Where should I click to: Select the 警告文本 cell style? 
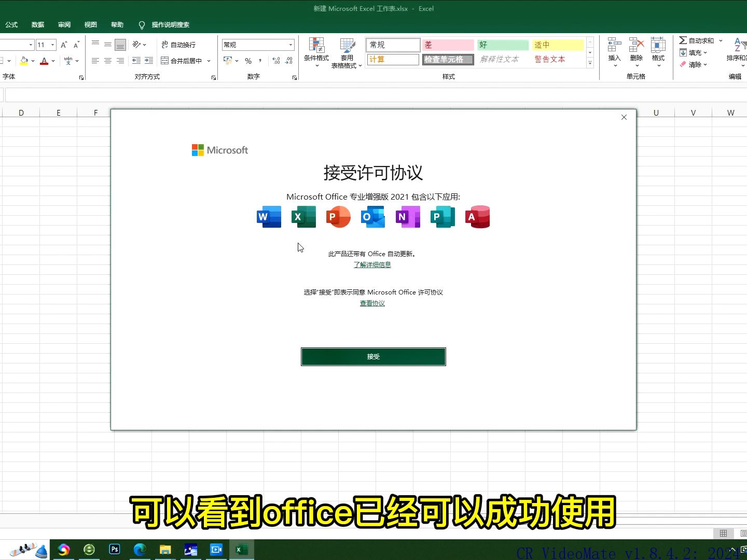tap(558, 59)
